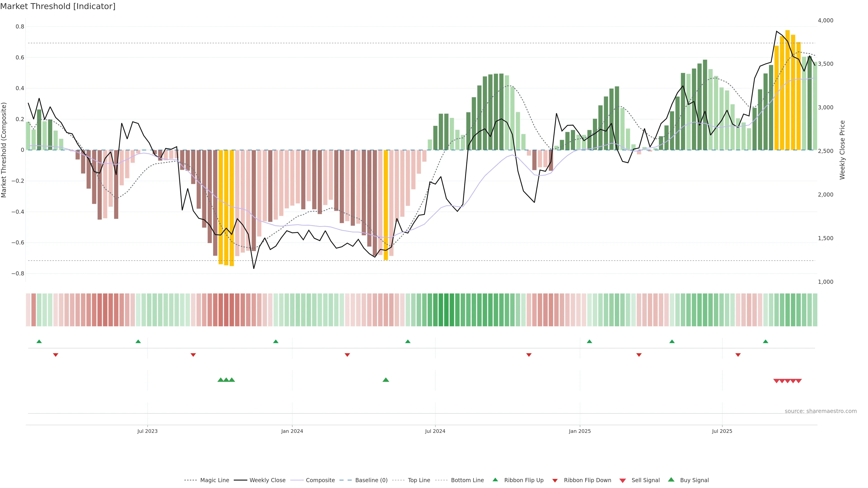Click the Jan 2025 axis label
Image resolution: width=868 pixels, height=488 pixels.
tap(580, 431)
